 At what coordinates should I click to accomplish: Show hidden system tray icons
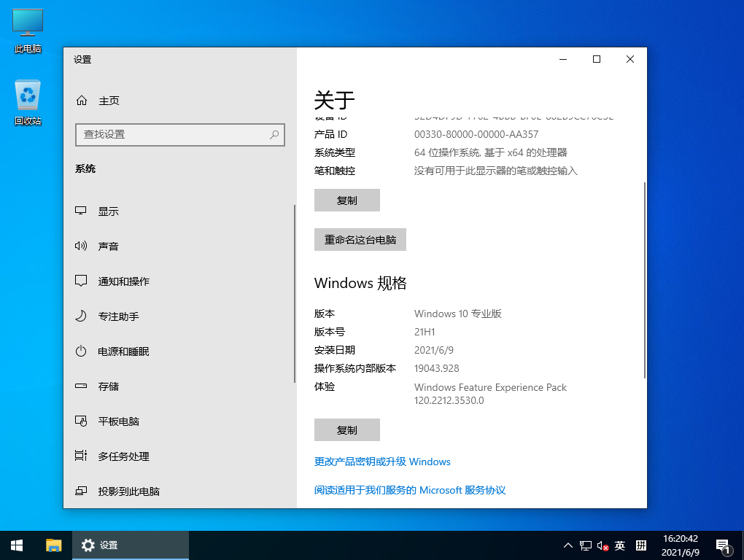click(567, 545)
